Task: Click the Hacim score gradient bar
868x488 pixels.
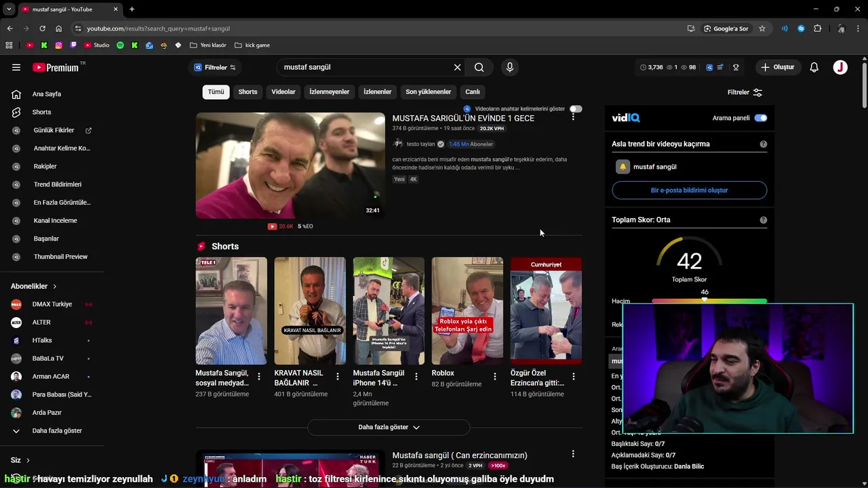Action: click(709, 301)
